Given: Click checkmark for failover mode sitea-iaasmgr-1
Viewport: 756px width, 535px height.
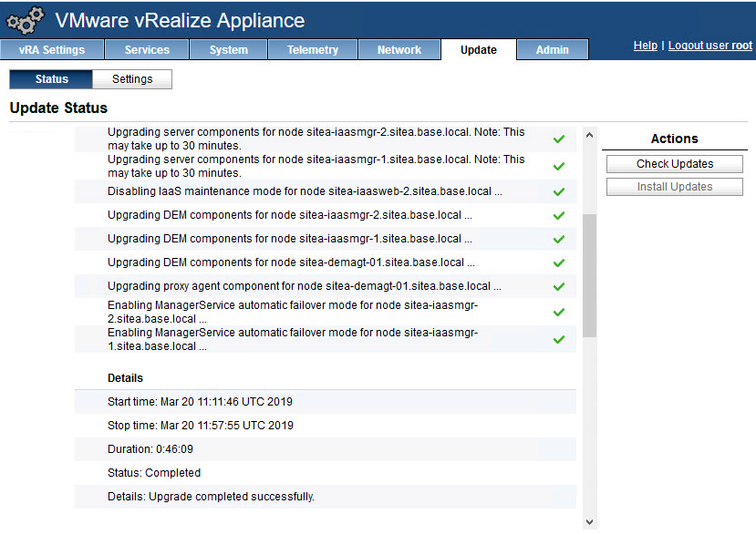Looking at the screenshot, I should coord(559,340).
